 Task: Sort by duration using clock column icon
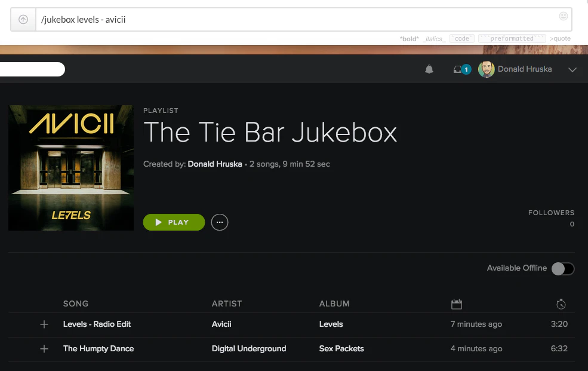pos(561,303)
